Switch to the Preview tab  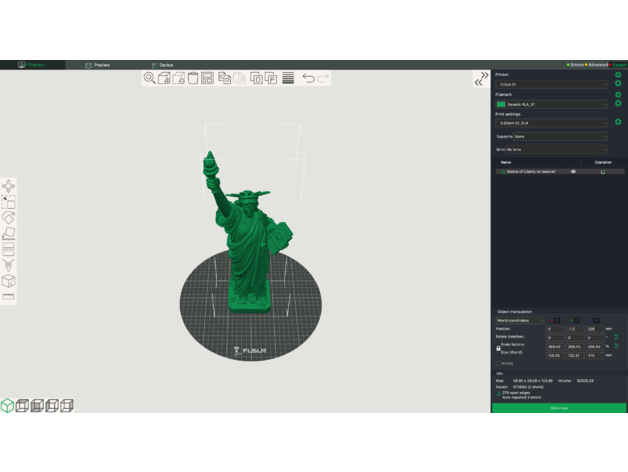click(97, 65)
